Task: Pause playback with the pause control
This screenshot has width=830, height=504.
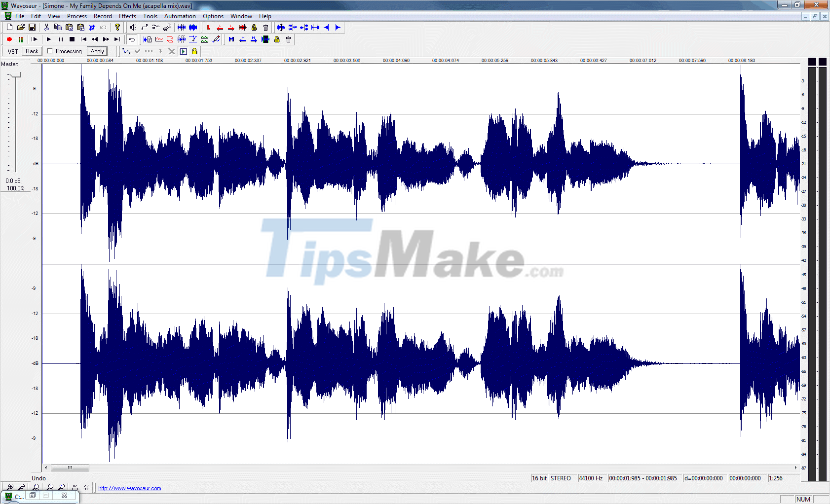Action: (60, 39)
